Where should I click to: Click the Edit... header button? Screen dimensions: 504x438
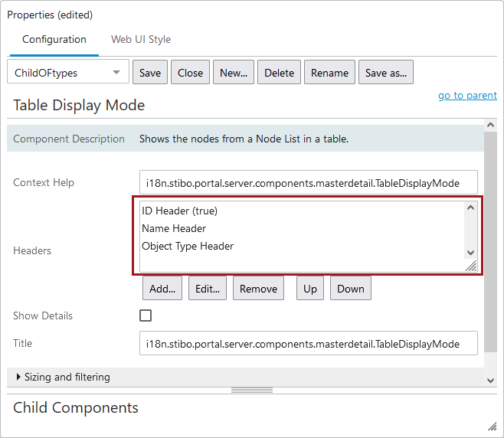pos(208,289)
